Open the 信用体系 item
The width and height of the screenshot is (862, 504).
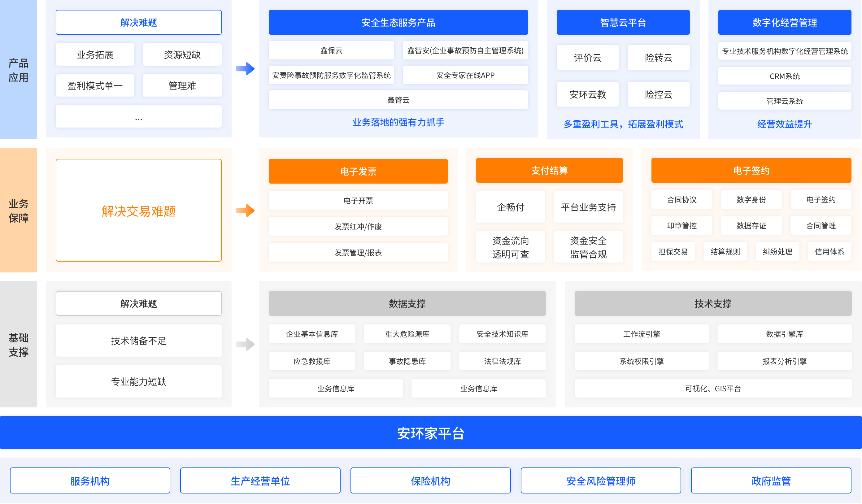point(829,252)
